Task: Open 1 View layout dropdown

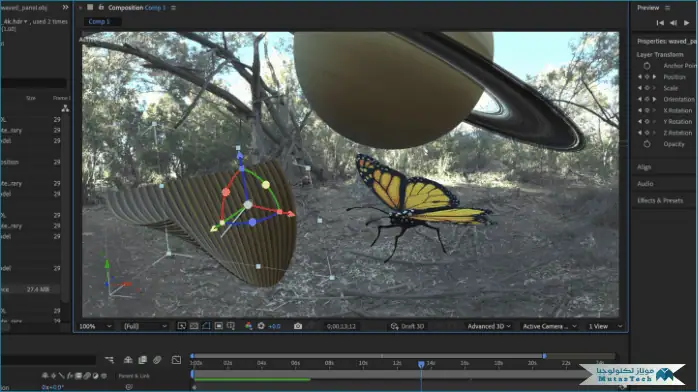Action: (605, 326)
